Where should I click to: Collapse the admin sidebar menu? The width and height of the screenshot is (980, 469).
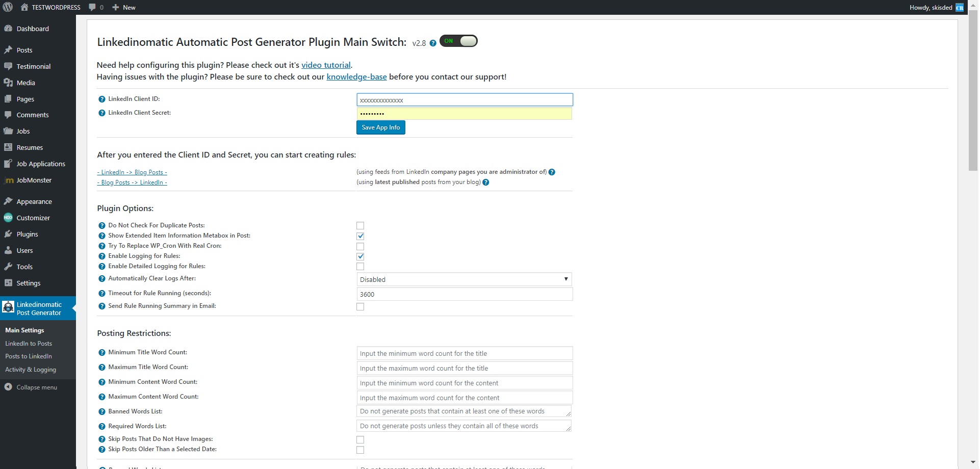pos(31,387)
